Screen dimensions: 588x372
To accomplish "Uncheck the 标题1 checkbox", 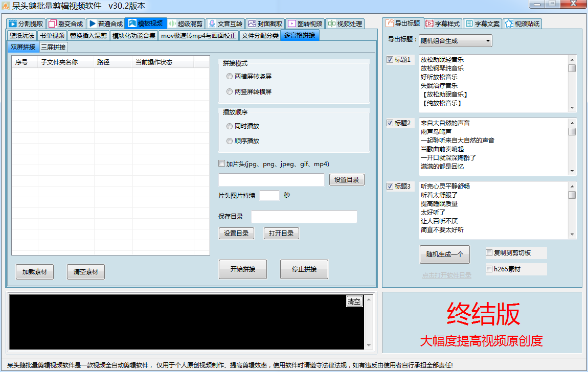I will click(x=390, y=60).
